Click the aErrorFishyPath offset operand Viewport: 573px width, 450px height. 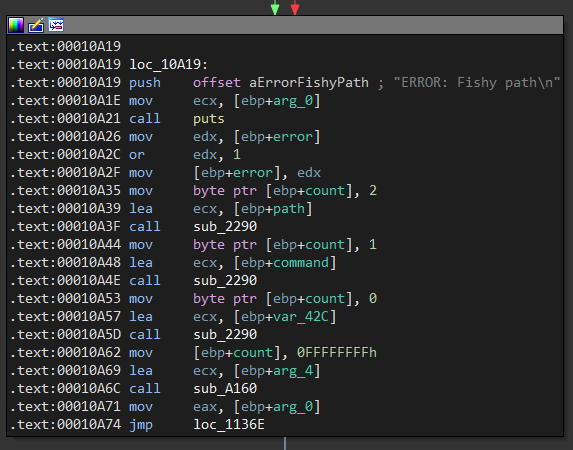tap(309, 83)
